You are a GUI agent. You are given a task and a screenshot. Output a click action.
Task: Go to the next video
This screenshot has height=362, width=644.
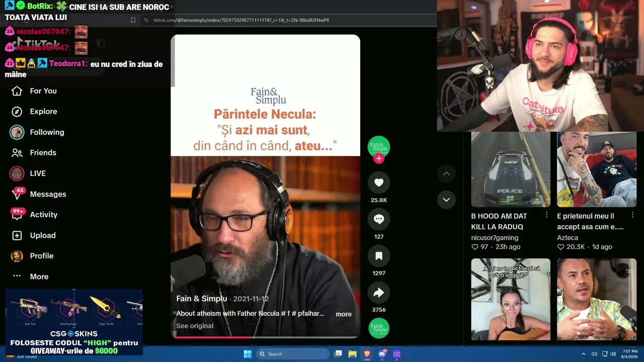tap(446, 200)
